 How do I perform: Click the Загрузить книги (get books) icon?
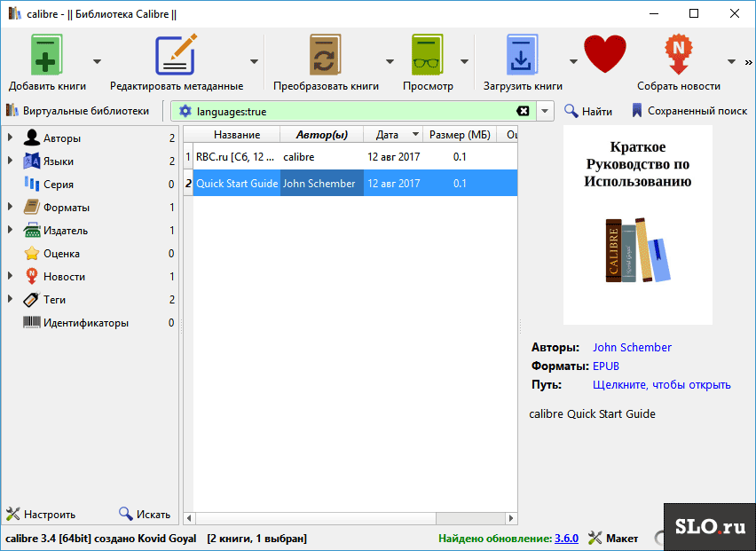pos(522,54)
